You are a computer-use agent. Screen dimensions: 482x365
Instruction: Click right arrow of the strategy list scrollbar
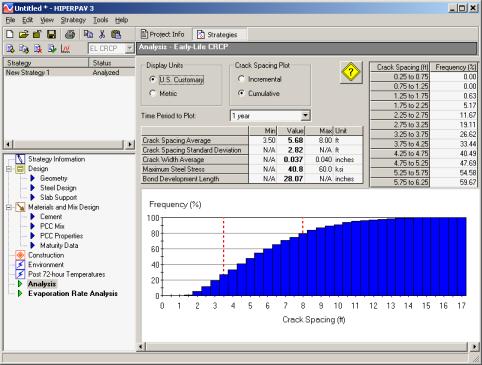(x=130, y=144)
